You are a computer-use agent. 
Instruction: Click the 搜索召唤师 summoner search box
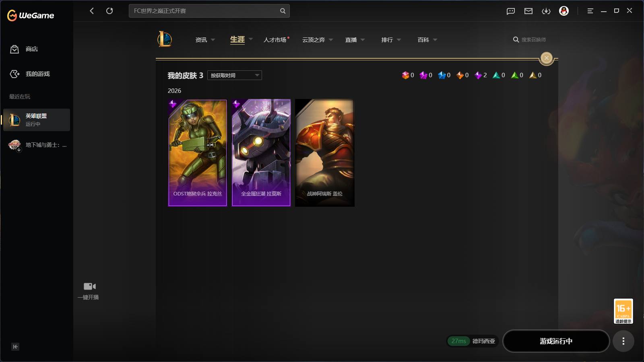tap(530, 39)
